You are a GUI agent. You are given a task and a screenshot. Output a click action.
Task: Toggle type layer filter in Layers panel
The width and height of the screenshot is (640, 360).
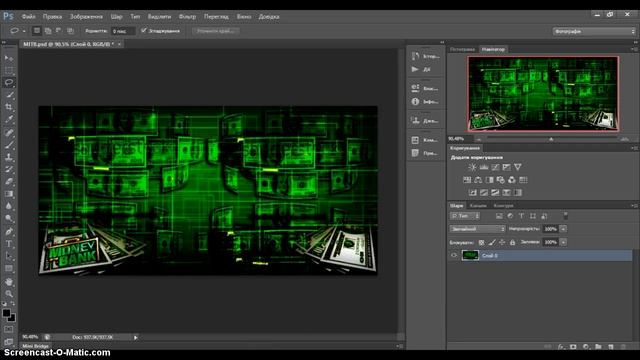pos(521,216)
